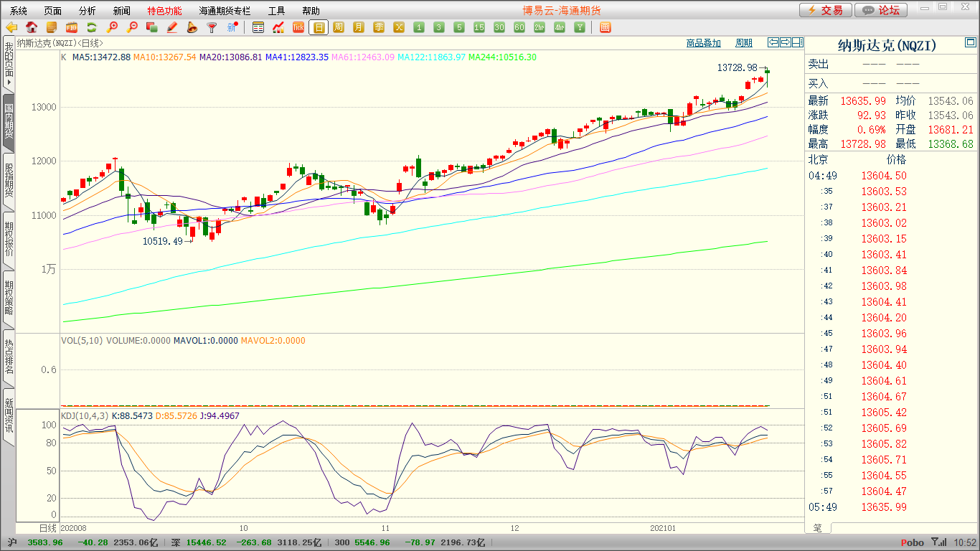980x551 pixels.
Task: Click the MA5:13472.88 indicator label
Action: (x=101, y=57)
